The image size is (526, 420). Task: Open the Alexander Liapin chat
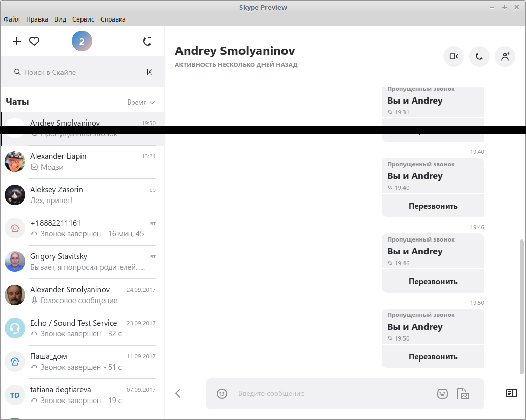tap(82, 162)
